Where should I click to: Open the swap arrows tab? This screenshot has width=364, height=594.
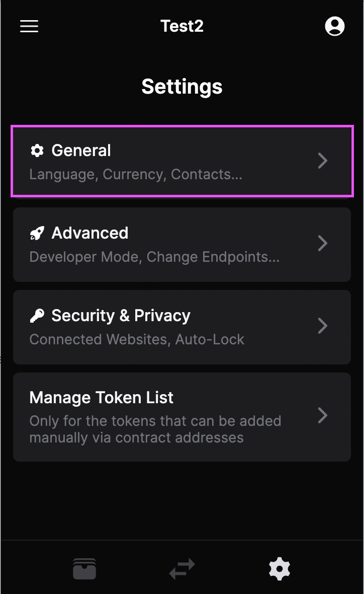[x=182, y=569]
